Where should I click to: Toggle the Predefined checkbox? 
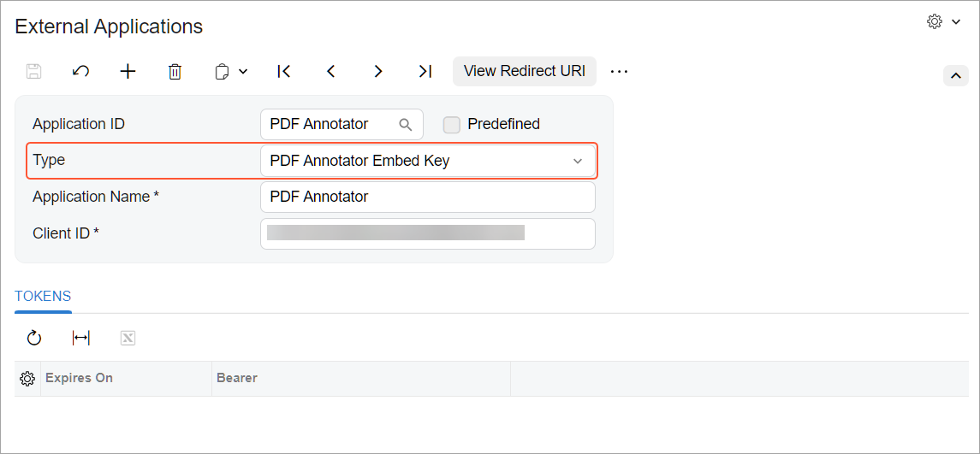(451, 125)
